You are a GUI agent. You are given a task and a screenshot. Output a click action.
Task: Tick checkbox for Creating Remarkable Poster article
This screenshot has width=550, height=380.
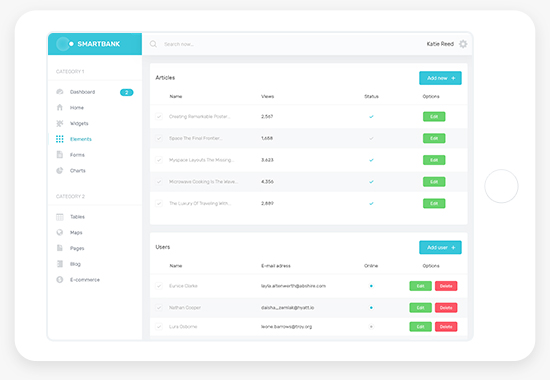tap(159, 116)
